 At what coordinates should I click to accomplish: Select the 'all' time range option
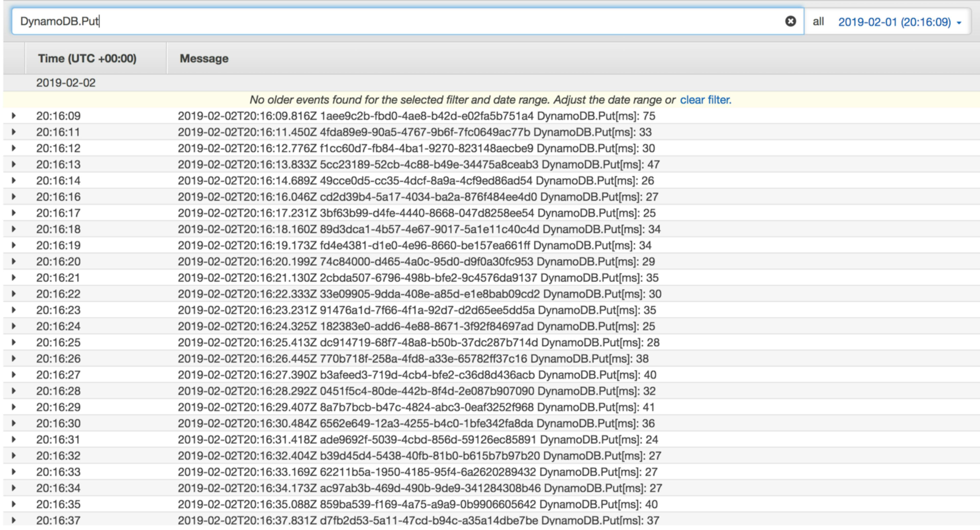click(818, 22)
